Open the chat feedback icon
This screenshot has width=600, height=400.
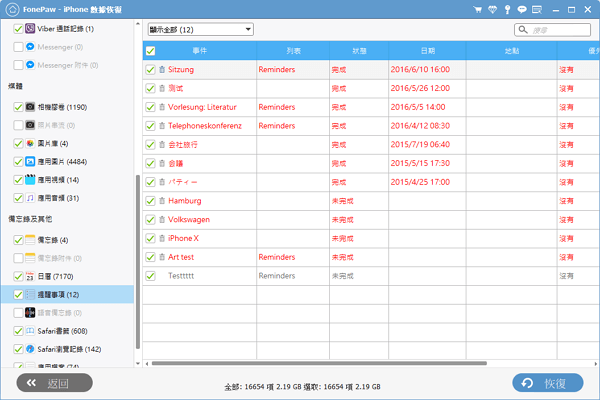(x=522, y=10)
